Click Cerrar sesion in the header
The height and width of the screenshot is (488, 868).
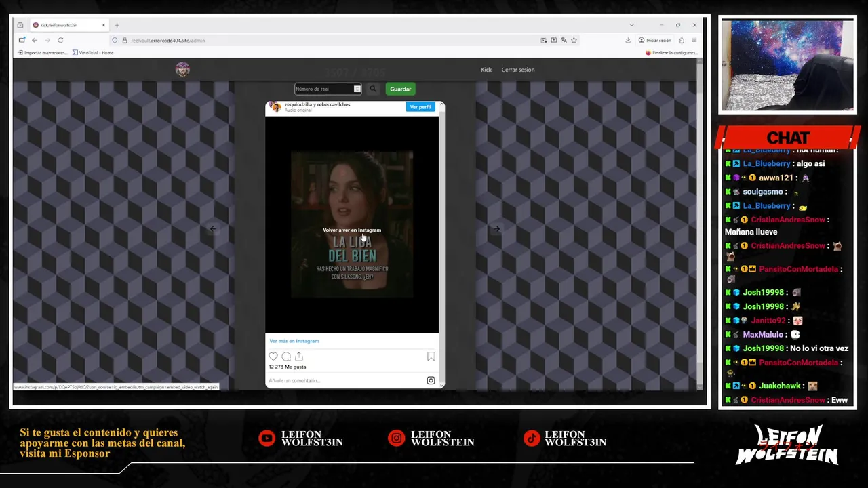point(518,70)
